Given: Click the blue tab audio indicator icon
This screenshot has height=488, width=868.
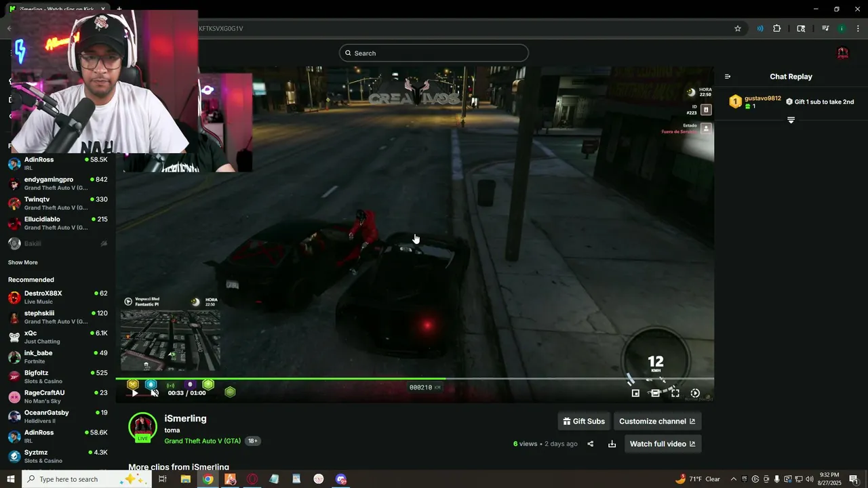Looking at the screenshot, I should (x=759, y=28).
